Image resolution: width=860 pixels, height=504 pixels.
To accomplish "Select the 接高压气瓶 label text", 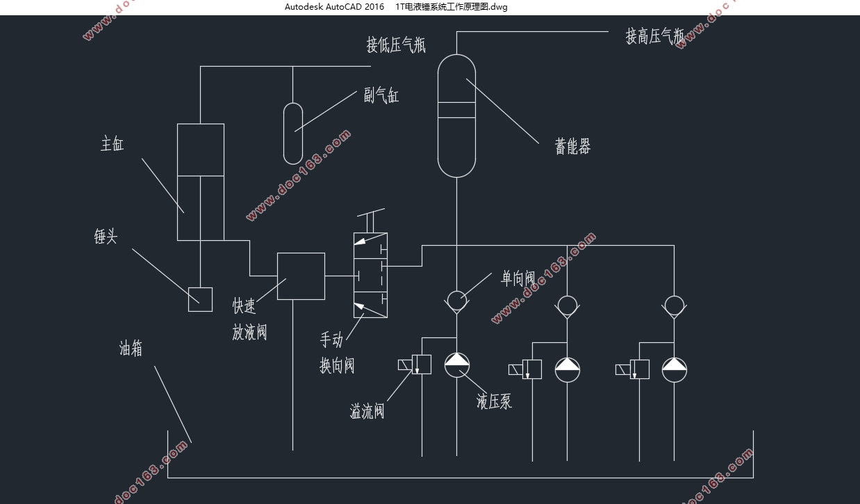I will pyautogui.click(x=655, y=36).
